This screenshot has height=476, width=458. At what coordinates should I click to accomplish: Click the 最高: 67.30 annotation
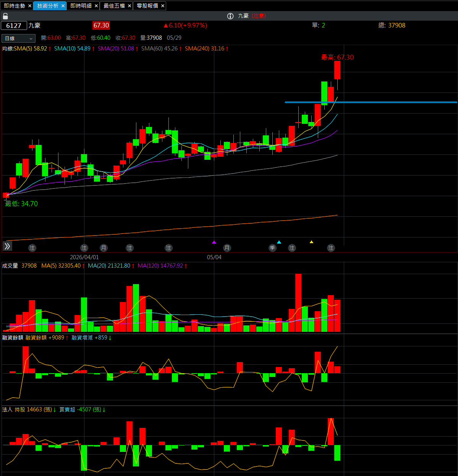[x=337, y=57]
